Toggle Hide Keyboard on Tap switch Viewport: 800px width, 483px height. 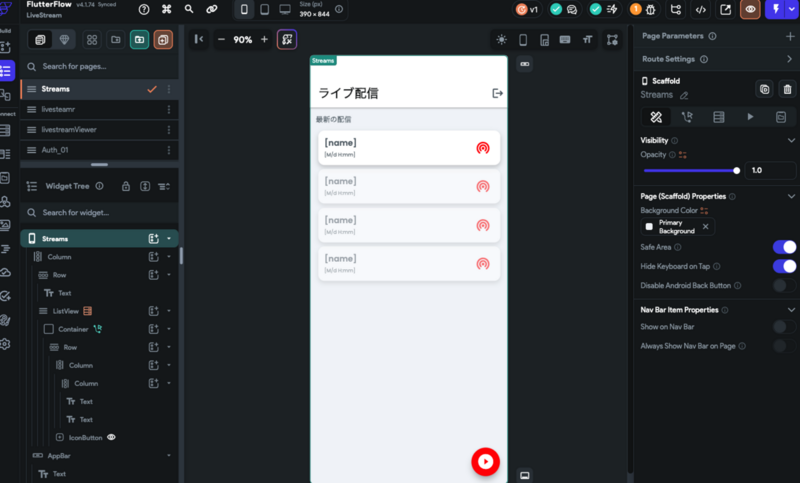point(784,266)
